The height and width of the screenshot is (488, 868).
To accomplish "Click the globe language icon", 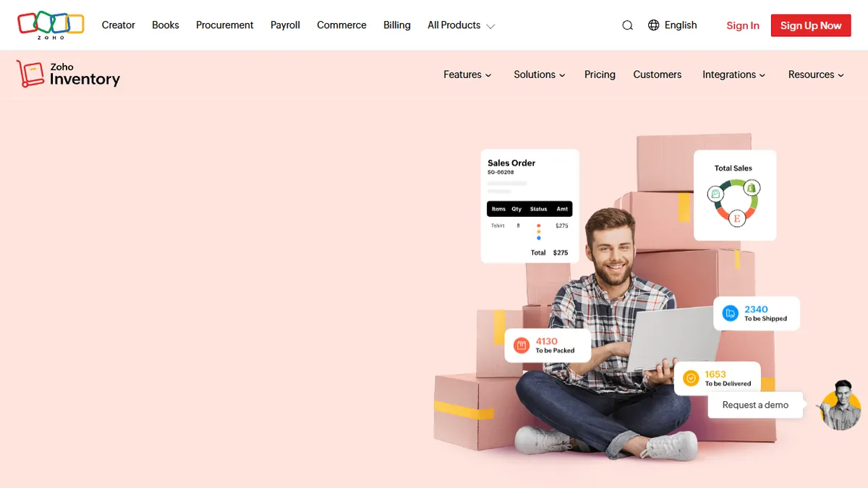I will tap(653, 25).
